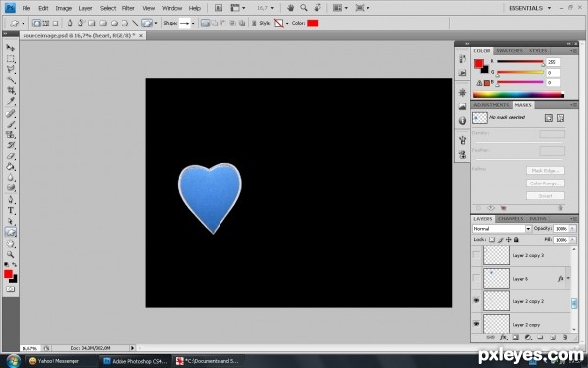588x368 pixels.
Task: Toggle lock transparent pixels
Action: (492, 240)
